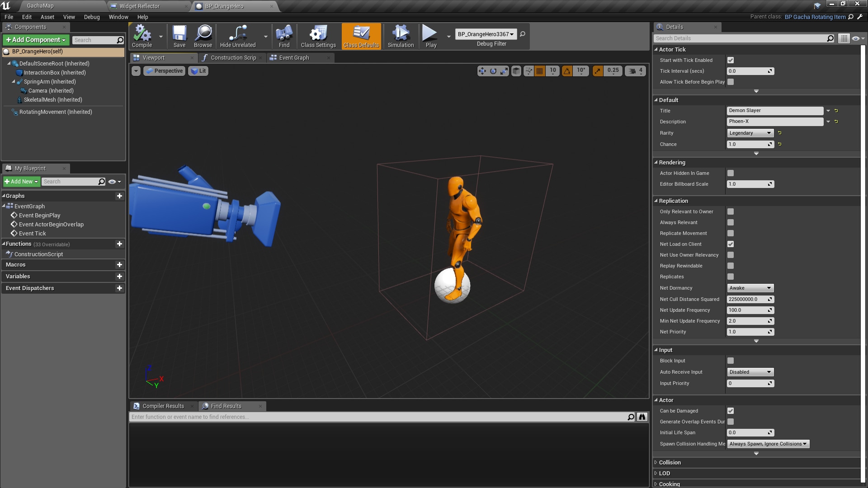Change Net Dormancy from Awake
This screenshot has width=868, height=488.
(x=750, y=288)
